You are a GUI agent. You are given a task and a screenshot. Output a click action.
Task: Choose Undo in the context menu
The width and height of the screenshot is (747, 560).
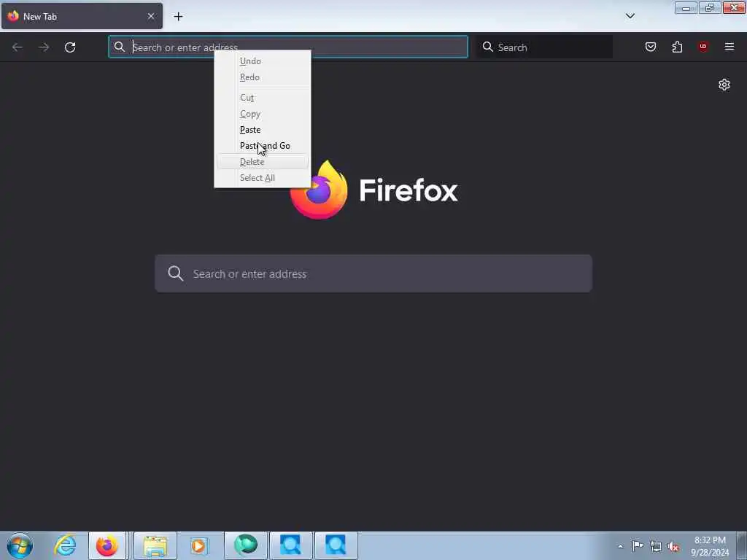click(263, 61)
